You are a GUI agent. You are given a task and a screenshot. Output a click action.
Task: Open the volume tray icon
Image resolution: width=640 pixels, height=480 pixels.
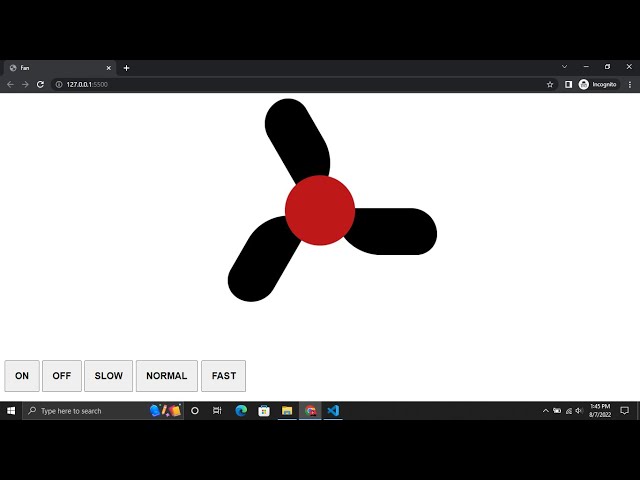(x=579, y=411)
